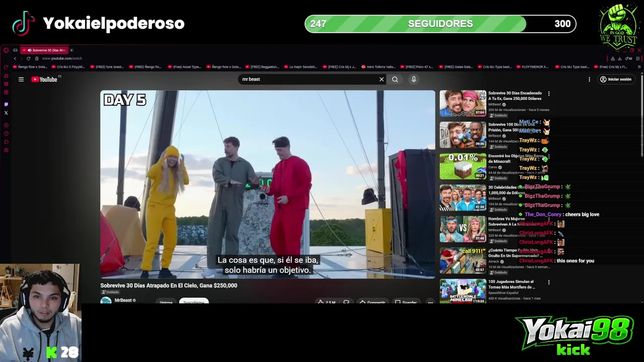Click the 'Doblado' label below the video title
Screen dimensions: 644x362
110,292
